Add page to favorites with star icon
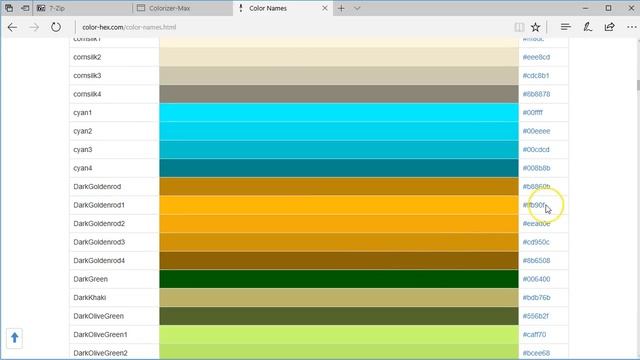Screen dimensions: 640x360 click(x=536, y=27)
